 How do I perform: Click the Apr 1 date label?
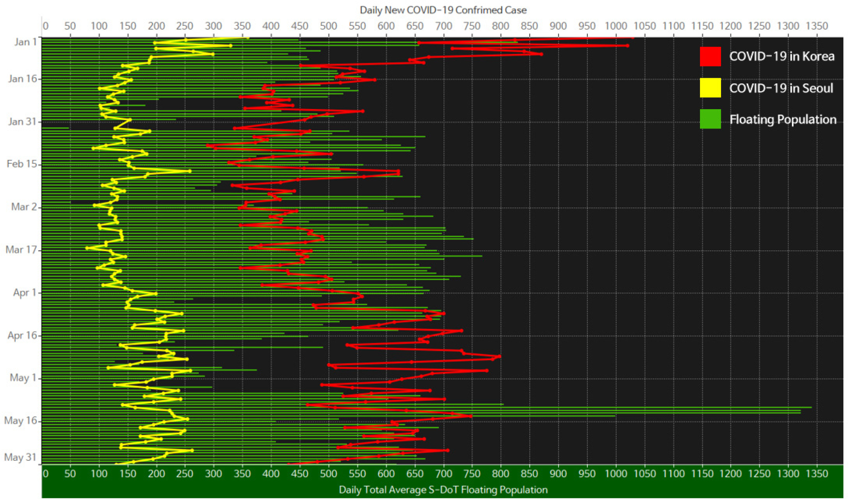[x=24, y=292]
